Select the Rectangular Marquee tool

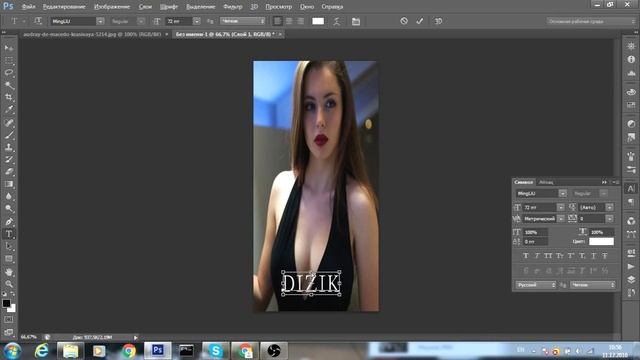point(9,60)
